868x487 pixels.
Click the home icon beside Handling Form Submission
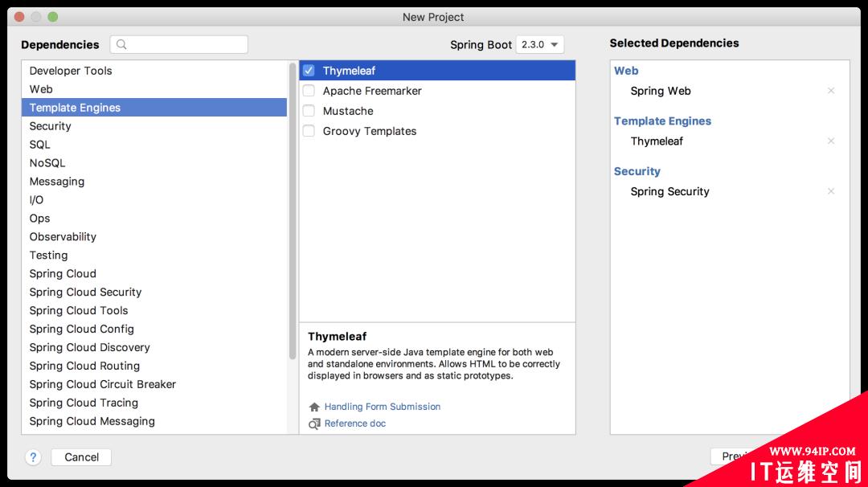point(314,407)
